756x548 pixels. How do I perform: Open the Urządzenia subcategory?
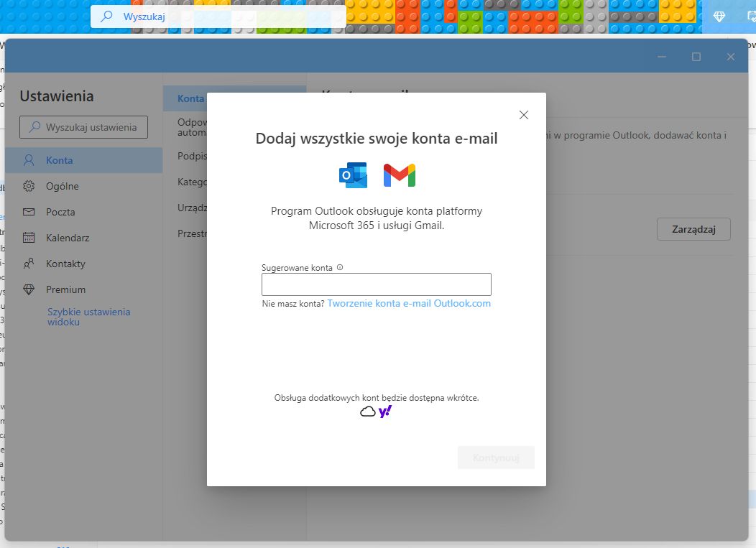tap(192, 208)
